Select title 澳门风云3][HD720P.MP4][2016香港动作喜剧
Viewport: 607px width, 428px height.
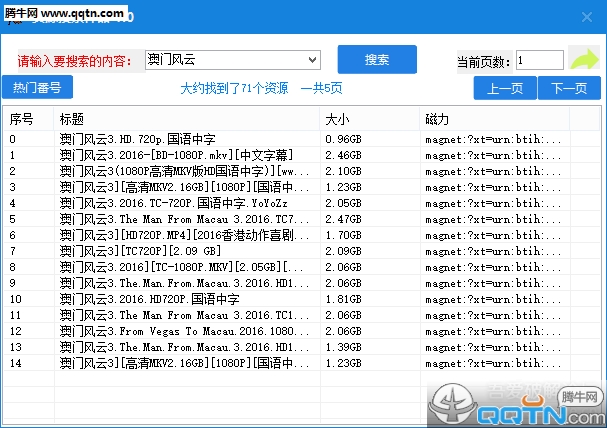184,235
